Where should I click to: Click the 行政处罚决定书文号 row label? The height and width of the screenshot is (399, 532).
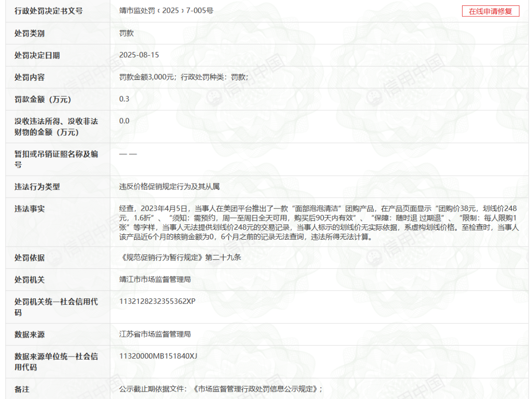pyautogui.click(x=48, y=11)
